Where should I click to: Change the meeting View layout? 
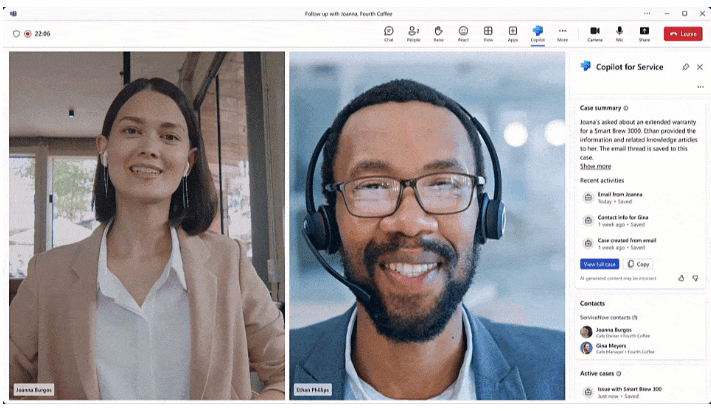488,33
